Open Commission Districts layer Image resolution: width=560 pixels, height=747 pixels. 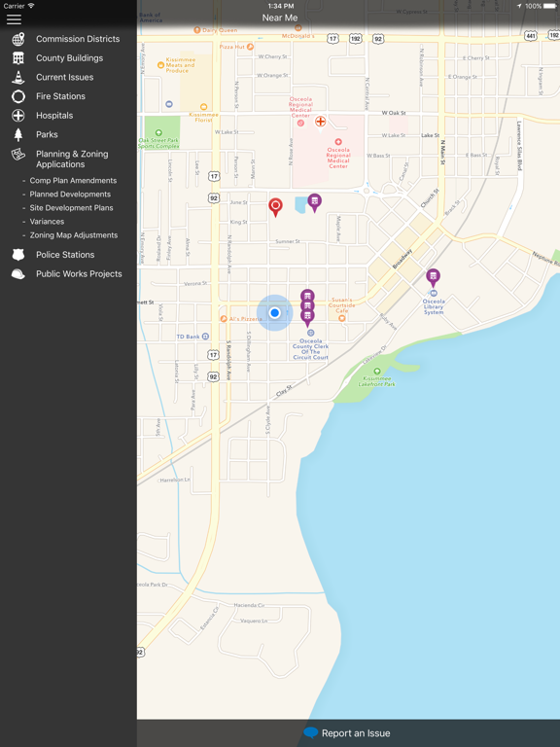coord(68,39)
